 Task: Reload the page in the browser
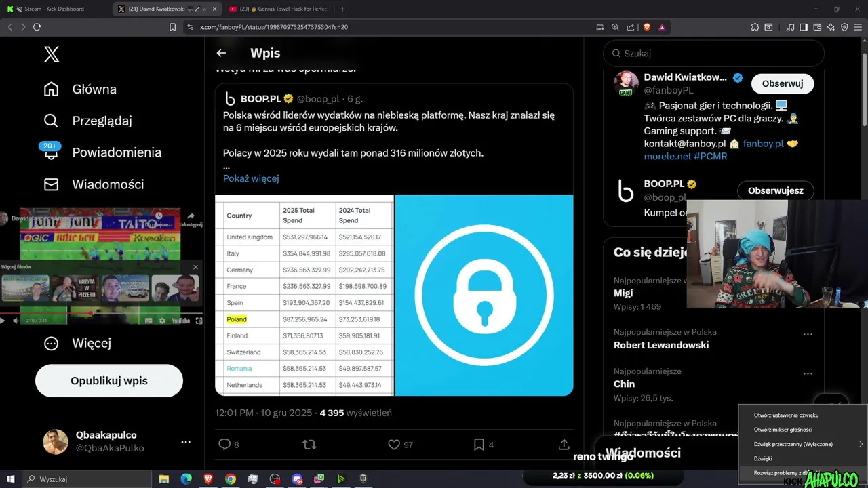37,27
